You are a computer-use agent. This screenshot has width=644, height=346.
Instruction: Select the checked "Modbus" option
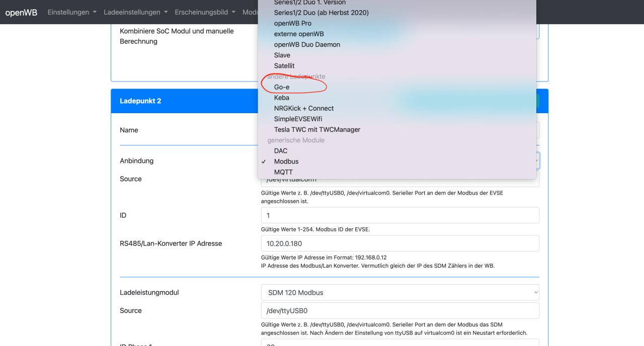(x=397, y=161)
